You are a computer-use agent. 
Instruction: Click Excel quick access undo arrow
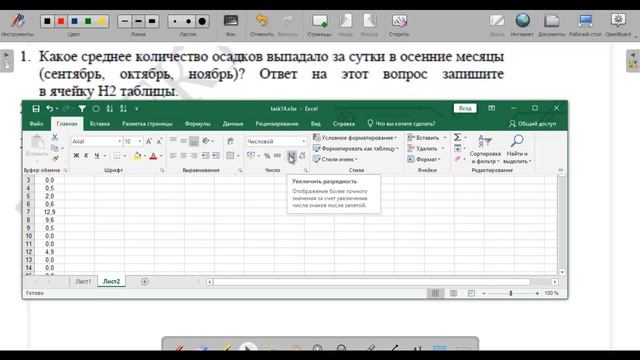pyautogui.click(x=49, y=109)
